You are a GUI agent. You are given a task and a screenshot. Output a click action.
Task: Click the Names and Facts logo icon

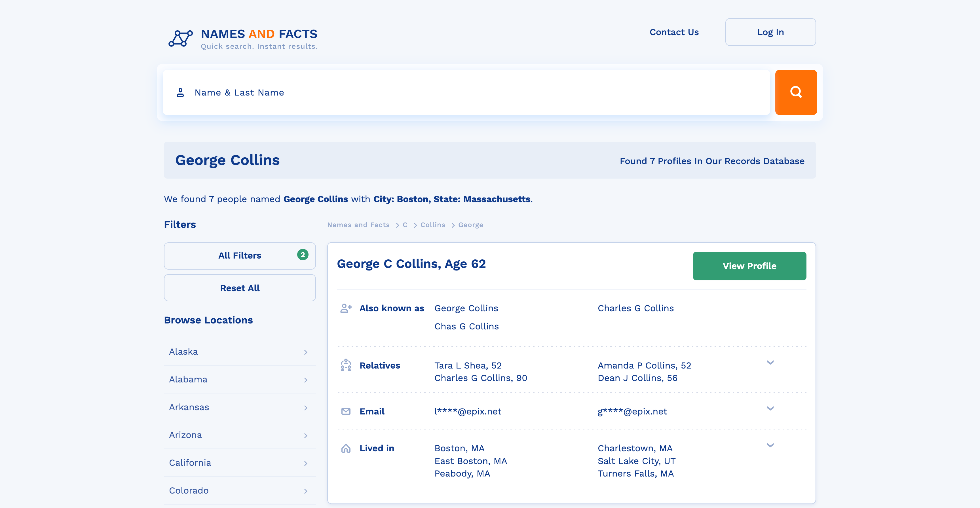tap(181, 38)
